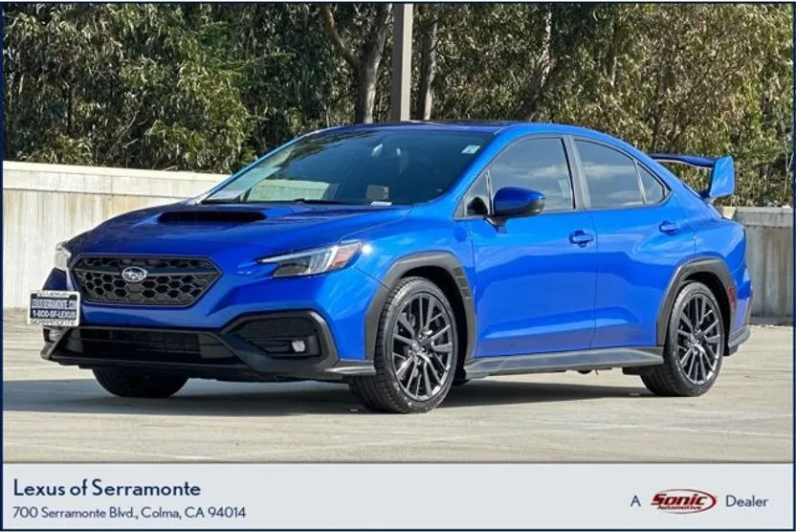Click the windshield sticker in the upper corner

(x=471, y=148)
